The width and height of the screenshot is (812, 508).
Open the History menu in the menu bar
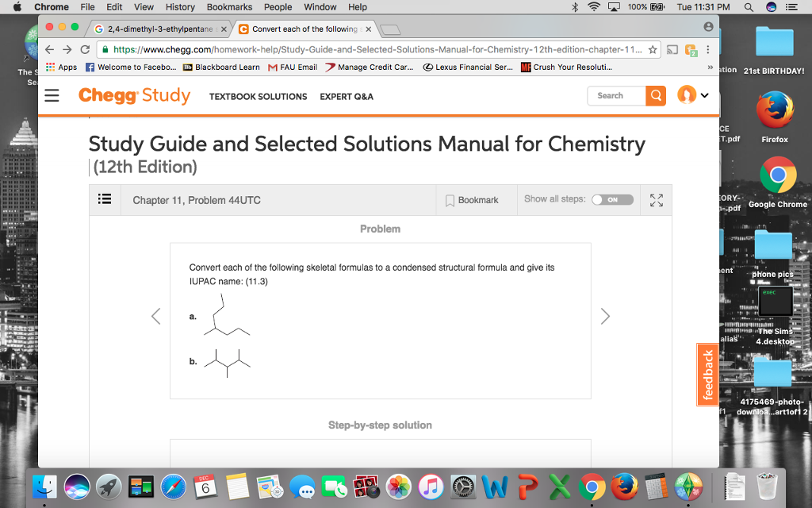[x=180, y=7]
